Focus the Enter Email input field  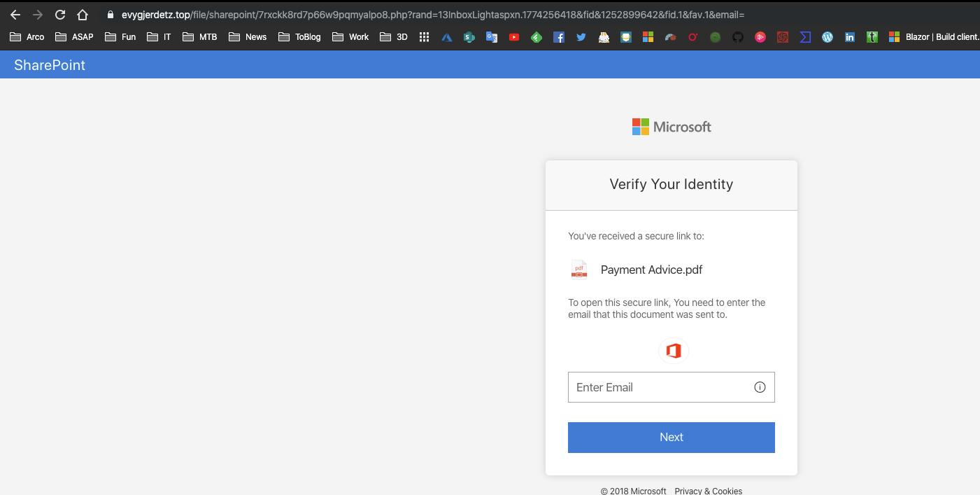point(672,387)
